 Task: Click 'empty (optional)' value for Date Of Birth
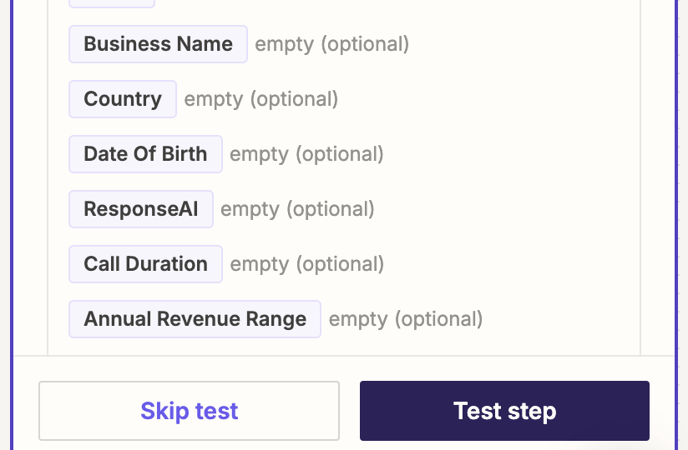click(307, 155)
